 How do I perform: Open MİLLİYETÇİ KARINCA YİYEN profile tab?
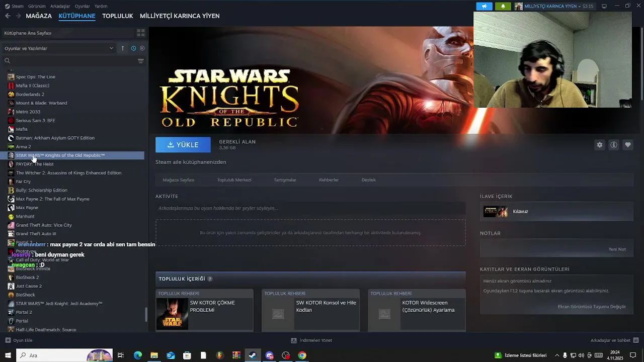click(x=180, y=16)
